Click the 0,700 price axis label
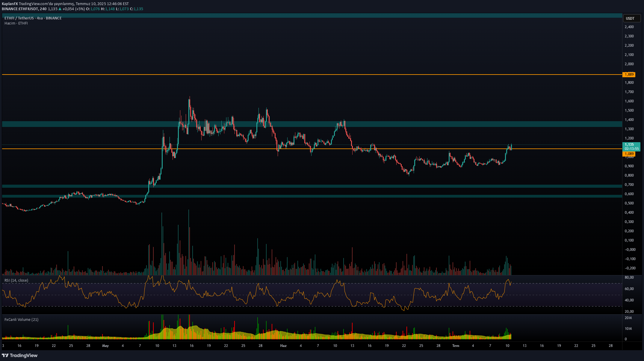The image size is (644, 361). (x=629, y=185)
